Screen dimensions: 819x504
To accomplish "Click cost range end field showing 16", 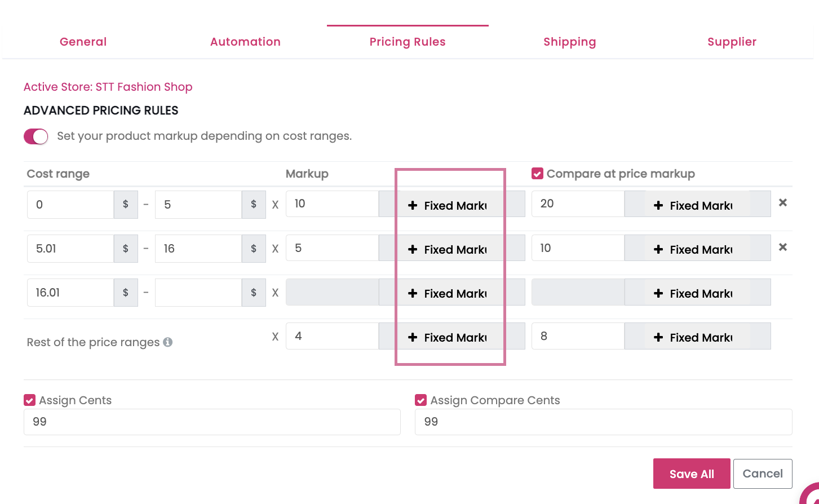I will [x=198, y=248].
